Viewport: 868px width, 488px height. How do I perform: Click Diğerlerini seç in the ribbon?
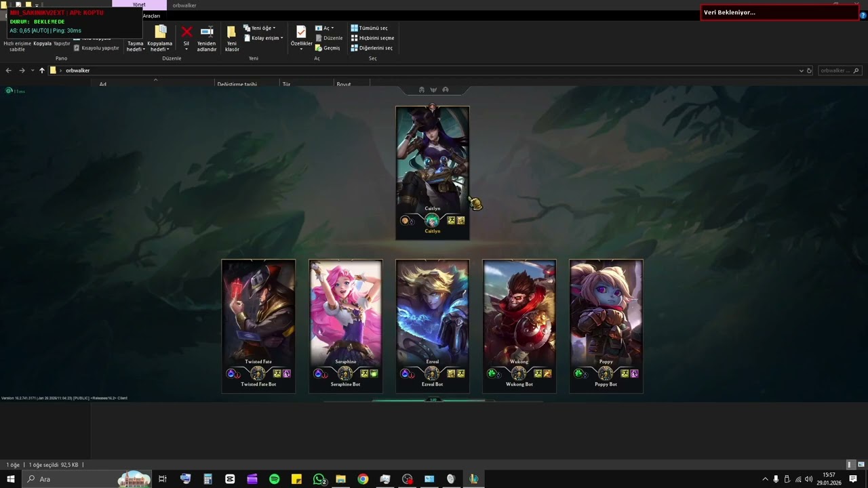(x=372, y=48)
